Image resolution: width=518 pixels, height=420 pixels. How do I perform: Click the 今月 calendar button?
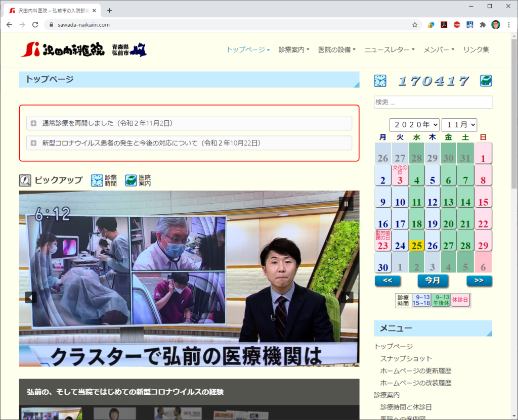(x=433, y=281)
